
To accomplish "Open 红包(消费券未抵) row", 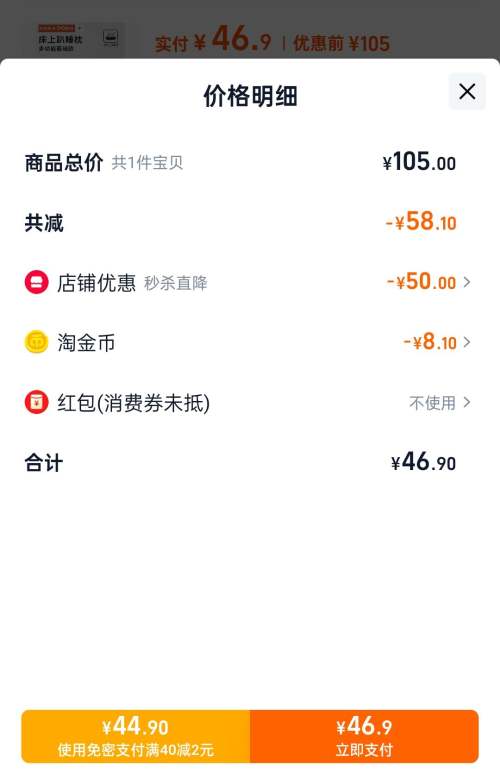I will (248, 402).
